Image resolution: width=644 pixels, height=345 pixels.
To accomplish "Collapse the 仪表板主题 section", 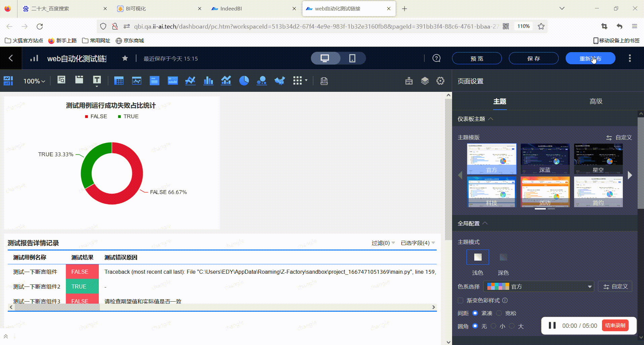I will [491, 118].
